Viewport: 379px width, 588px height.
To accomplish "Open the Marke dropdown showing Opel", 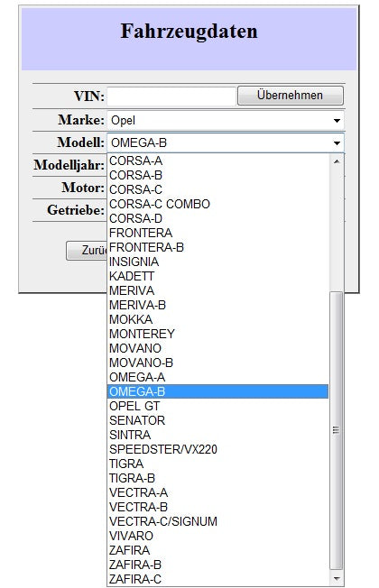I will (226, 120).
